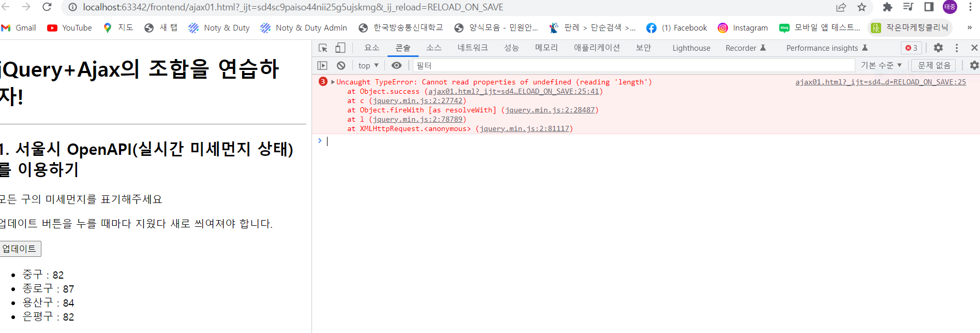Click the 업데이트 button on the page

pyautogui.click(x=20, y=249)
